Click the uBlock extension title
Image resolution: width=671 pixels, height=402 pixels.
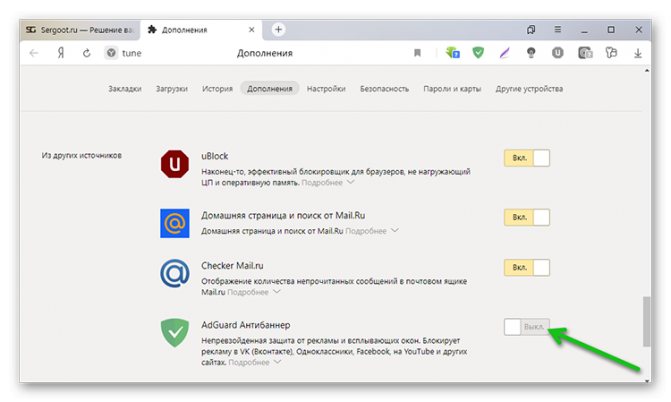pos(215,156)
